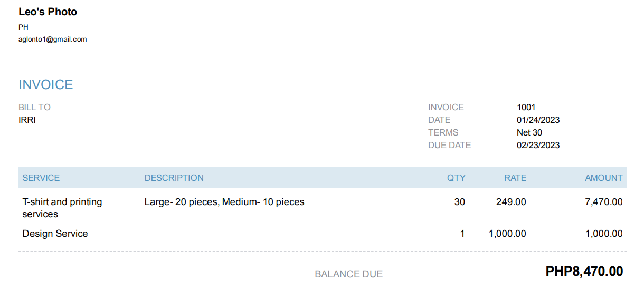Click the RATE column header
Image resolution: width=644 pixels, height=299 pixels.
click(x=515, y=178)
